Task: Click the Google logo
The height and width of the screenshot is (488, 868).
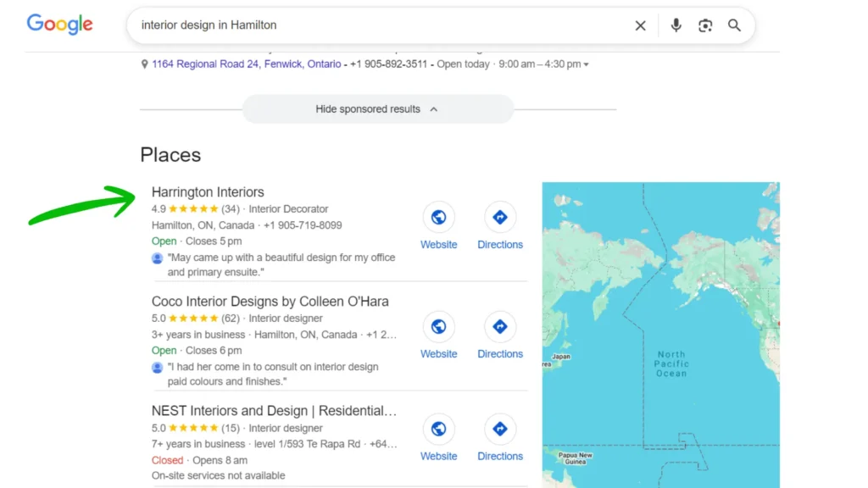Action: pos(59,25)
